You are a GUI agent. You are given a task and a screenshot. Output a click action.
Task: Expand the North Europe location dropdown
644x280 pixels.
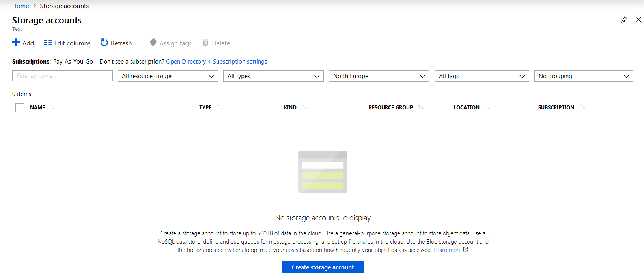point(379,76)
